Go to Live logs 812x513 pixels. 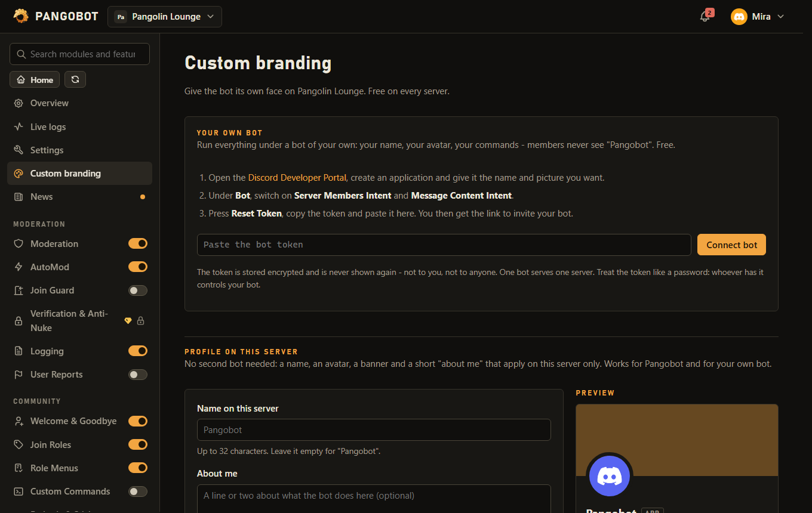tap(79, 127)
